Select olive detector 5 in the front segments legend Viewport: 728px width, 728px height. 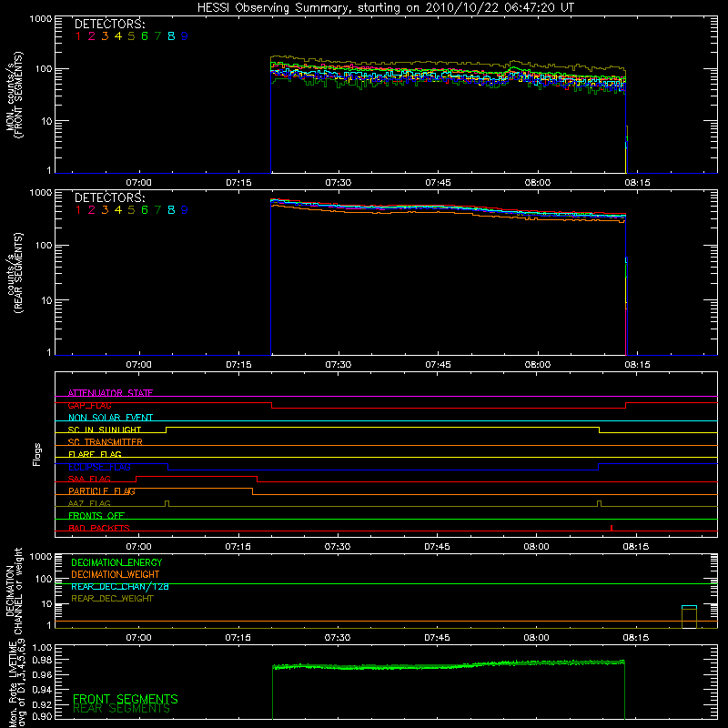131,36
